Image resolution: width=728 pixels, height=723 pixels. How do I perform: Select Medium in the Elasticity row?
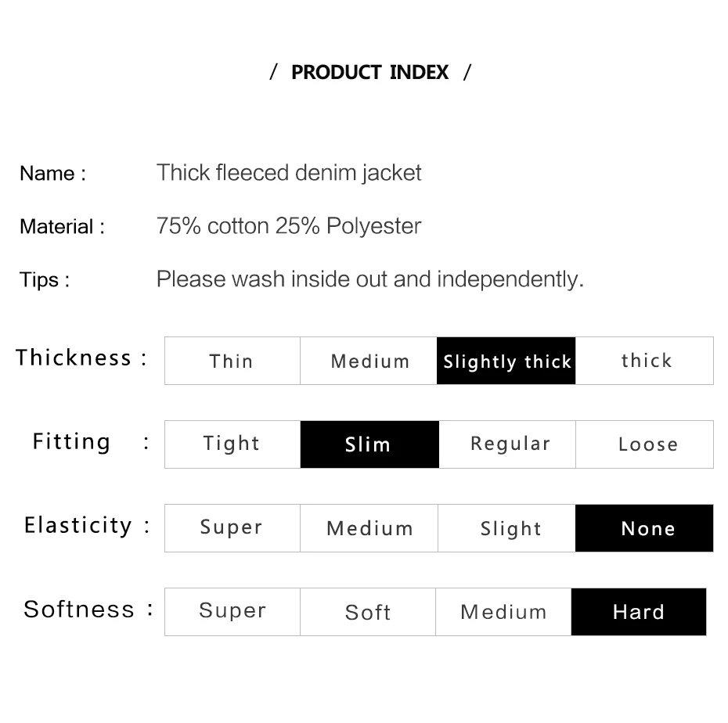pos(369,528)
